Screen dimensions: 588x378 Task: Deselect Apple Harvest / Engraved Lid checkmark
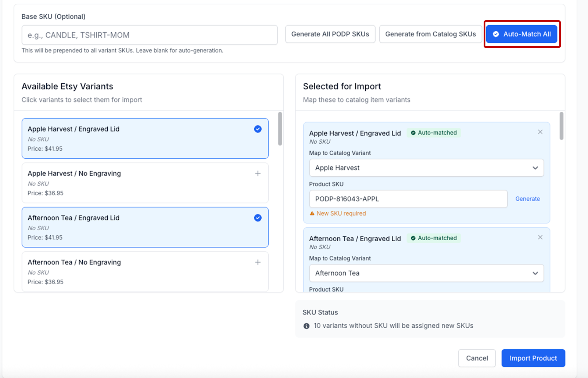click(x=258, y=129)
